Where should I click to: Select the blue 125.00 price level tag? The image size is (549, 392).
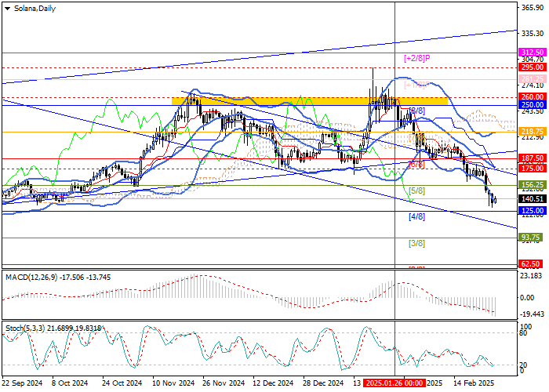pyautogui.click(x=532, y=211)
